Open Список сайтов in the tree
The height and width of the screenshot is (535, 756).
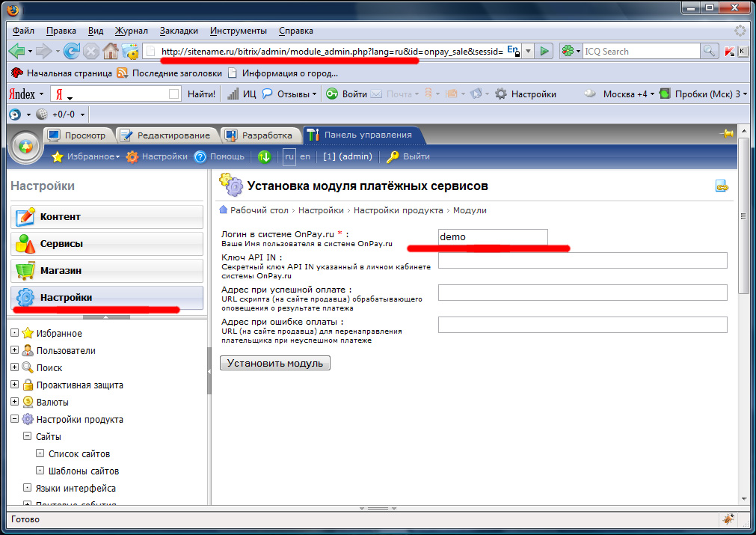click(x=79, y=453)
